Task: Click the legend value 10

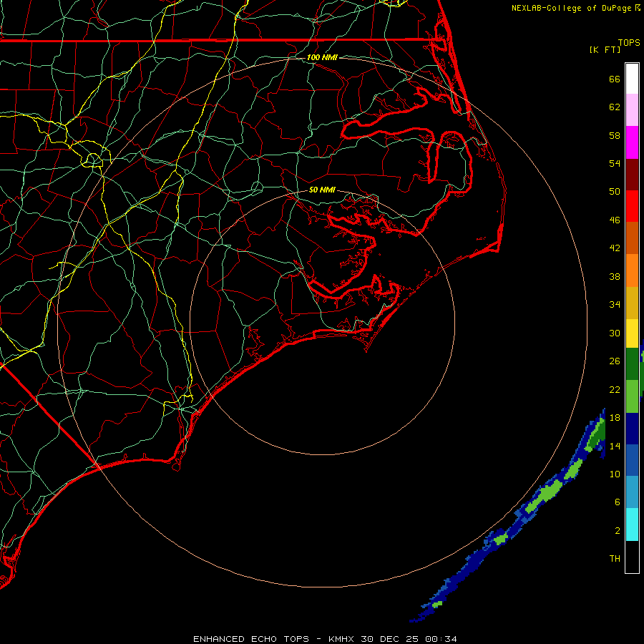Action: (x=615, y=474)
